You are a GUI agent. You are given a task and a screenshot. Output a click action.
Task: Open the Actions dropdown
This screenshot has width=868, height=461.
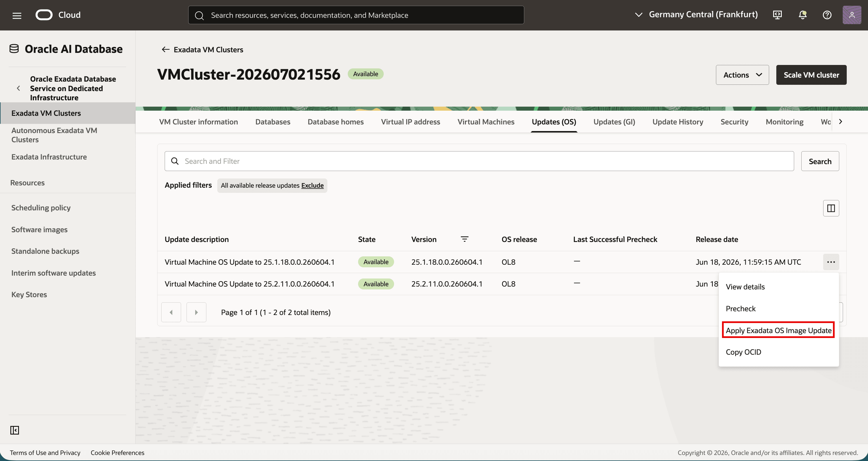[x=742, y=75]
